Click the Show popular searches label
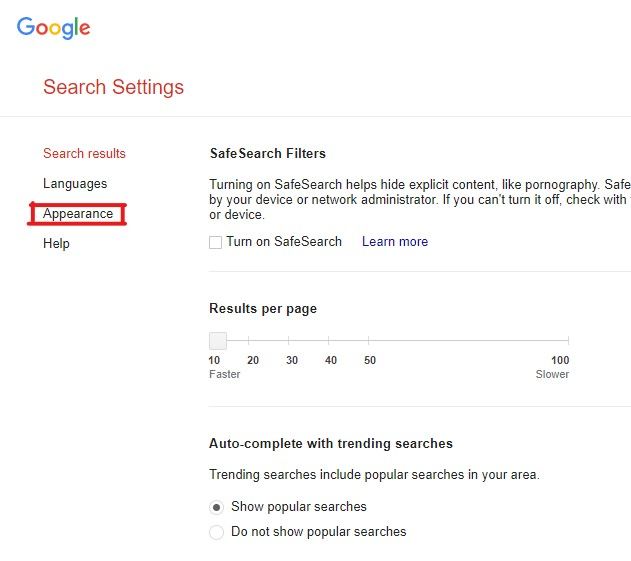631x561 pixels. click(299, 507)
